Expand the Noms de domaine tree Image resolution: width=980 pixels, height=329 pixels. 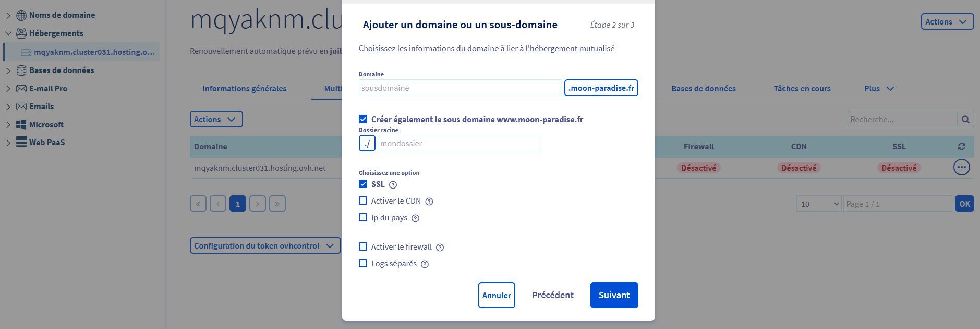[8, 15]
